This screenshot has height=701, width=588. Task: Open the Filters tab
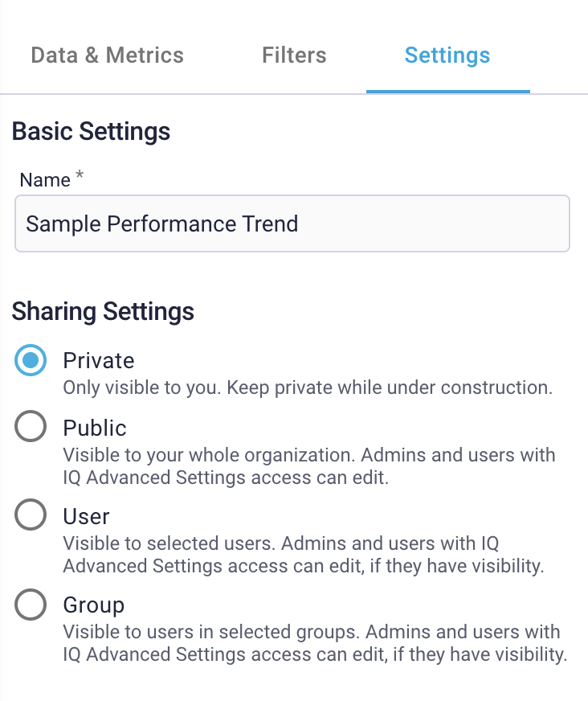tap(294, 55)
